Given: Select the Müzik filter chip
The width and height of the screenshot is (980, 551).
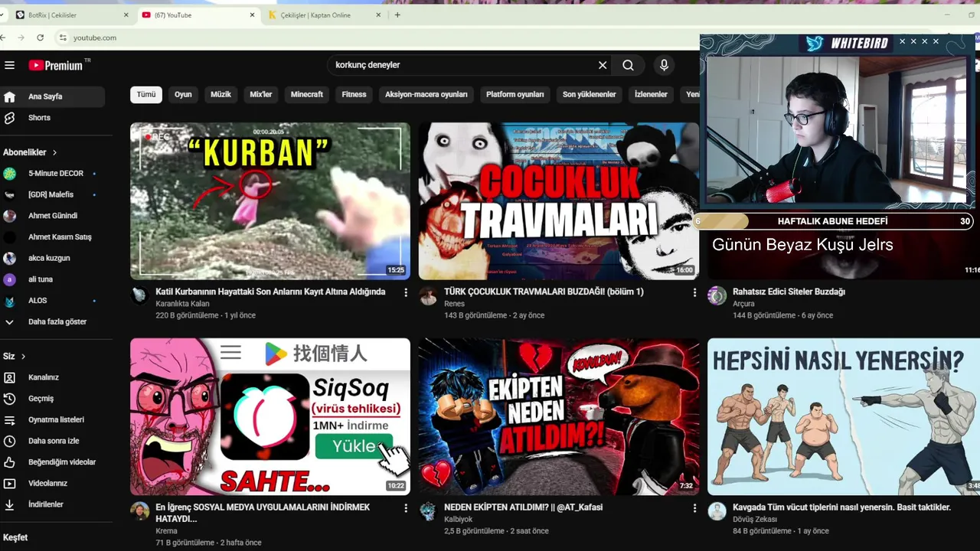Looking at the screenshot, I should 220,95.
